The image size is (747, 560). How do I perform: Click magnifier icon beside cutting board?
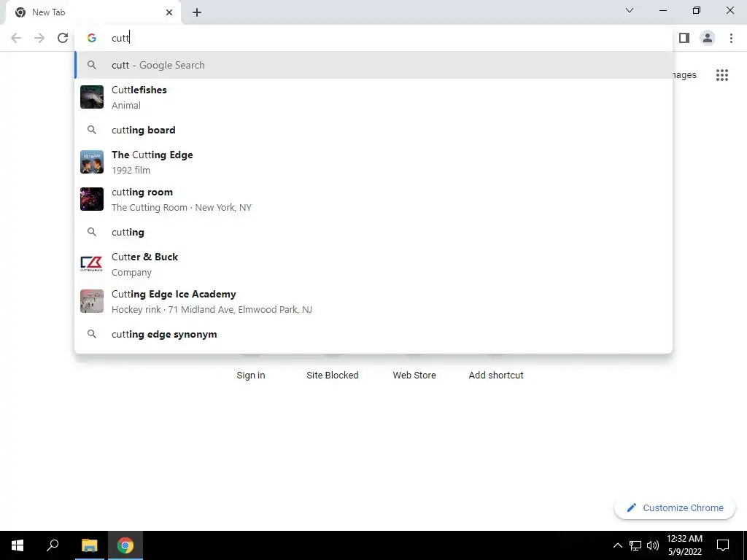(x=92, y=130)
